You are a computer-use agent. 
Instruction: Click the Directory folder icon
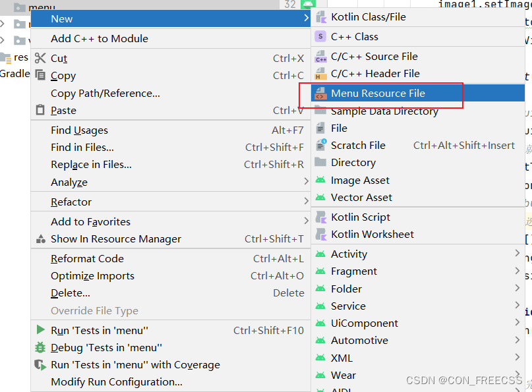point(320,162)
